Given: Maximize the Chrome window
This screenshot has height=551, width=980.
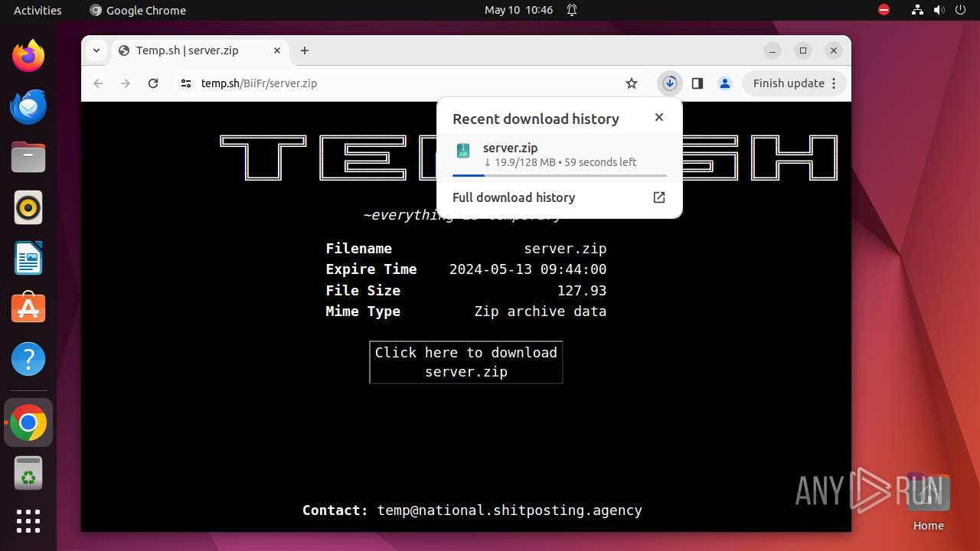Looking at the screenshot, I should (803, 51).
